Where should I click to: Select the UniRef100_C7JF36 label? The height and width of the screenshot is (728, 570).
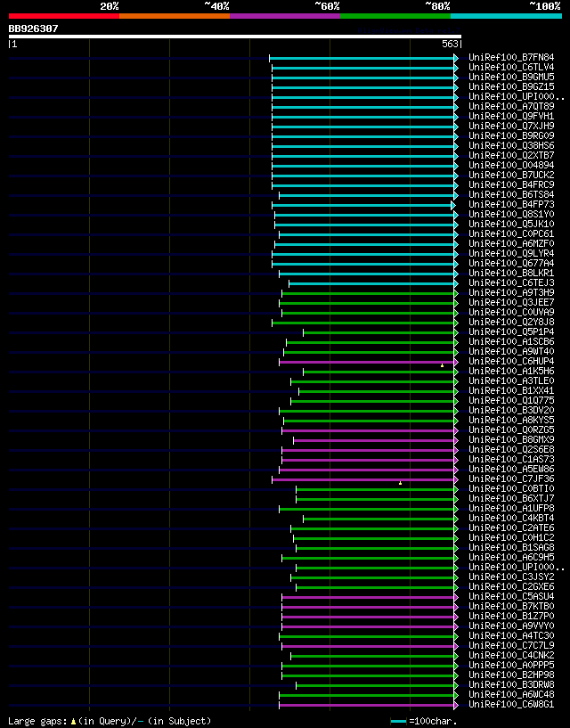pyautogui.click(x=511, y=479)
